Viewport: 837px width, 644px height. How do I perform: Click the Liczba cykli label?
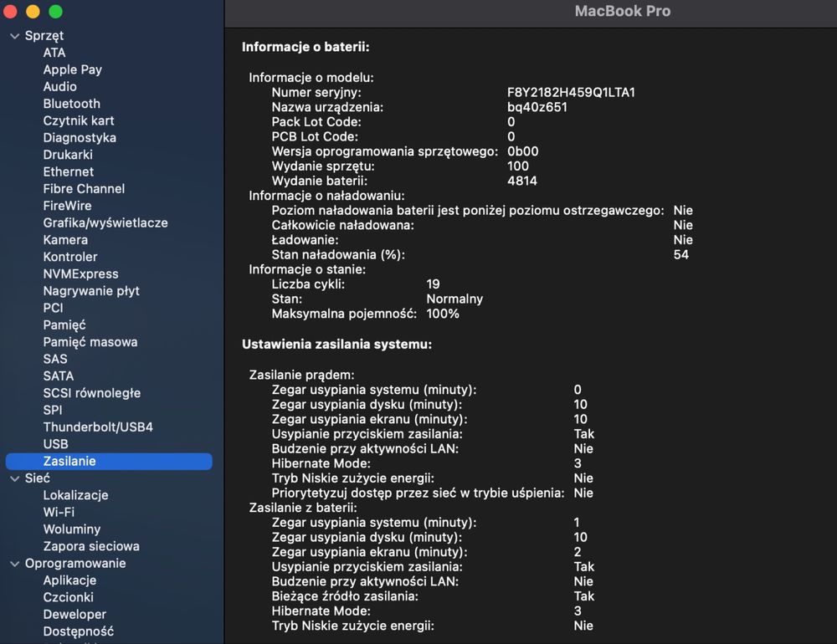click(x=308, y=284)
